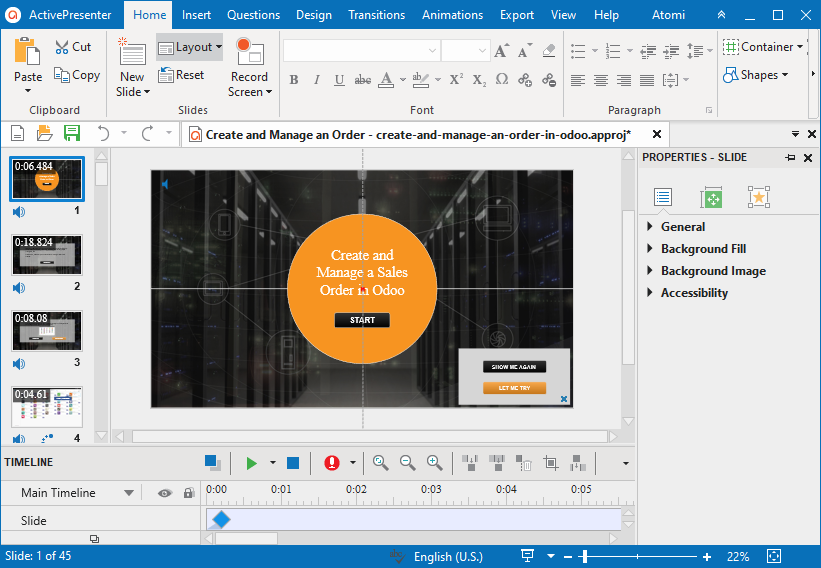
Task: Toggle Bold formatting
Action: [294, 80]
